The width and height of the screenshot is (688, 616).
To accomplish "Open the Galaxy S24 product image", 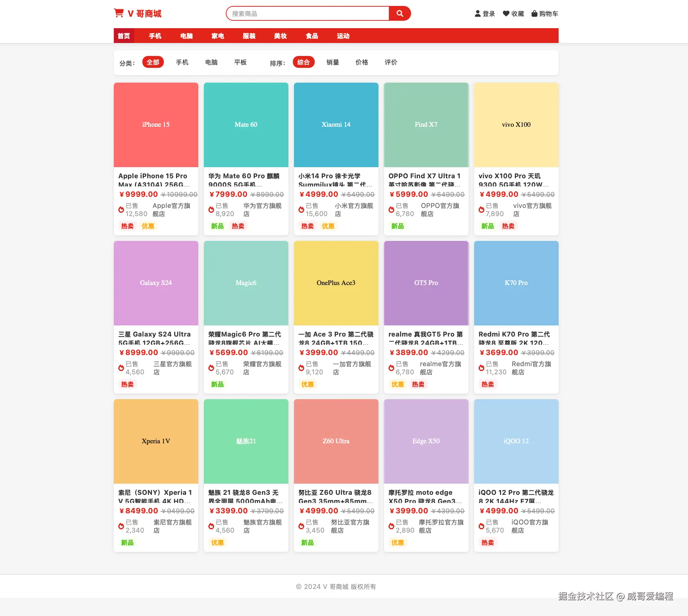I will coord(156,283).
